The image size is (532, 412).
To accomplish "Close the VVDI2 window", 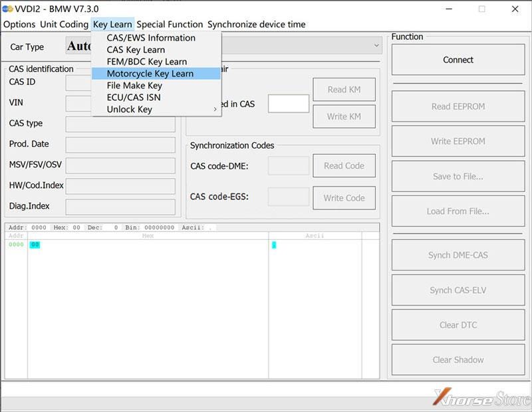I will coord(515,9).
